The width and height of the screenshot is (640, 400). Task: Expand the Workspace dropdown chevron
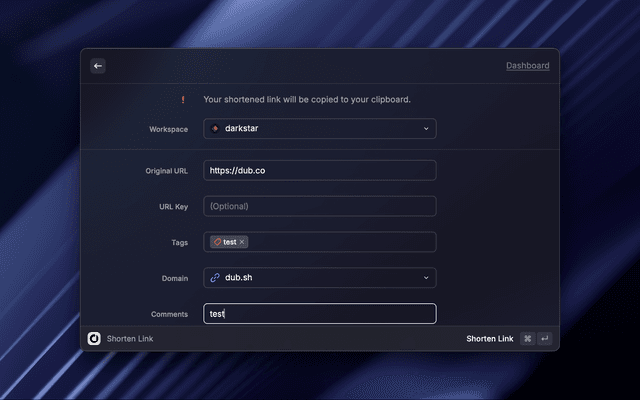[x=425, y=129]
